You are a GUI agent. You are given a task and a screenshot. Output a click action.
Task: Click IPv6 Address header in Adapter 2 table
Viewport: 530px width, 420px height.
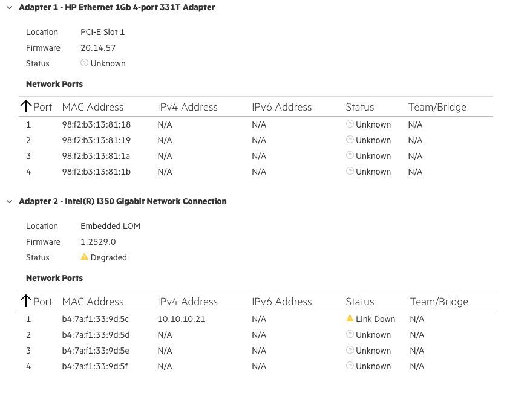click(281, 302)
